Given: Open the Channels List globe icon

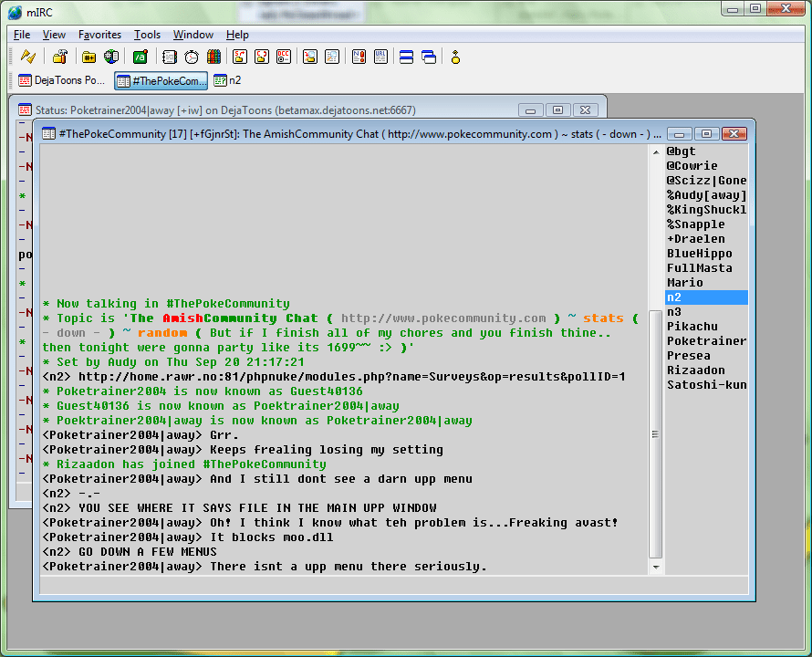Looking at the screenshot, I should pos(111,57).
